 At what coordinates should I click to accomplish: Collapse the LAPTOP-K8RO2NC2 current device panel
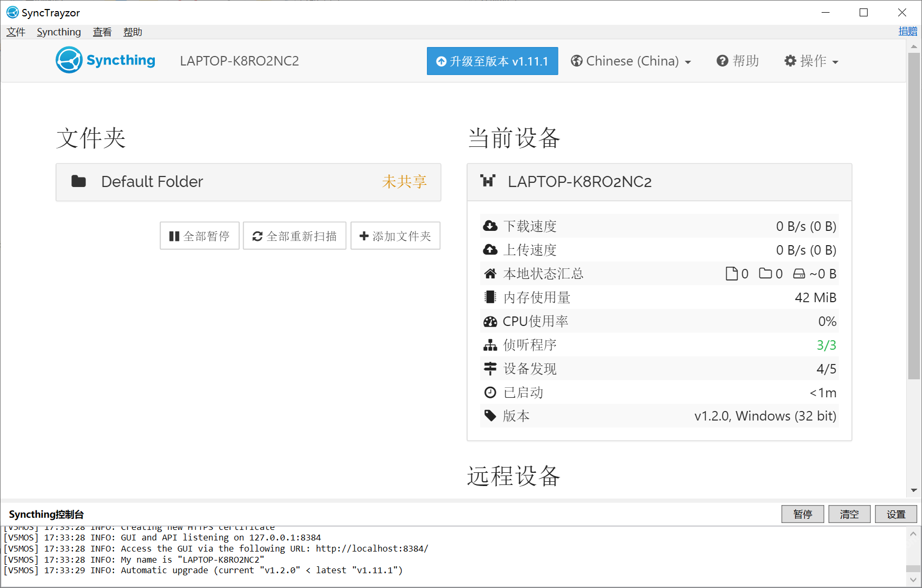[659, 182]
